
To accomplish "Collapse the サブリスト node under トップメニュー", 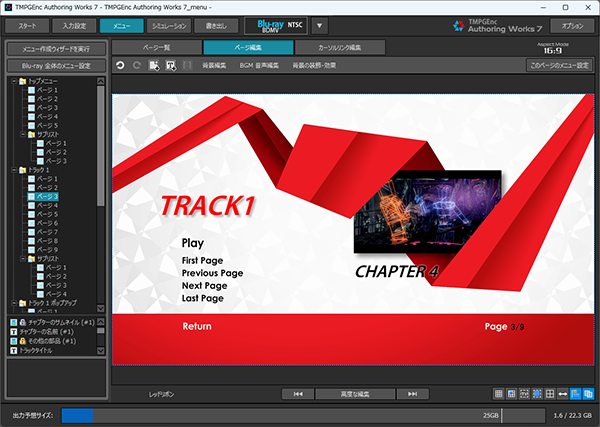I will [x=23, y=134].
